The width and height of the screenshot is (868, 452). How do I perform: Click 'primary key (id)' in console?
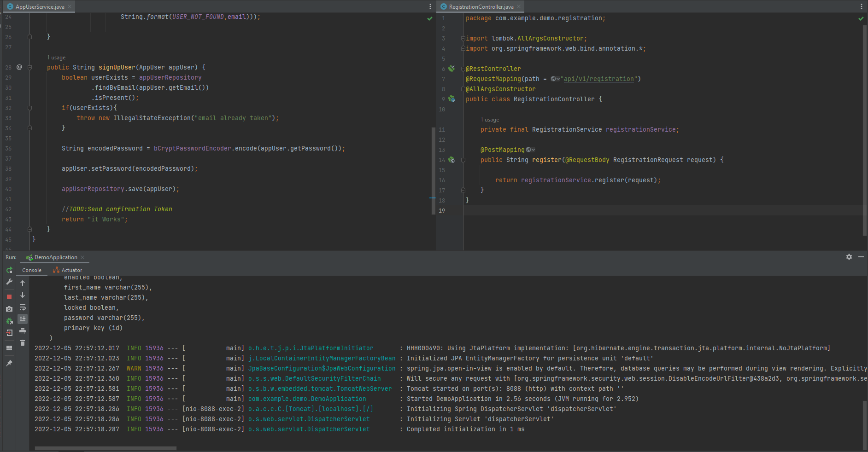coord(93,328)
